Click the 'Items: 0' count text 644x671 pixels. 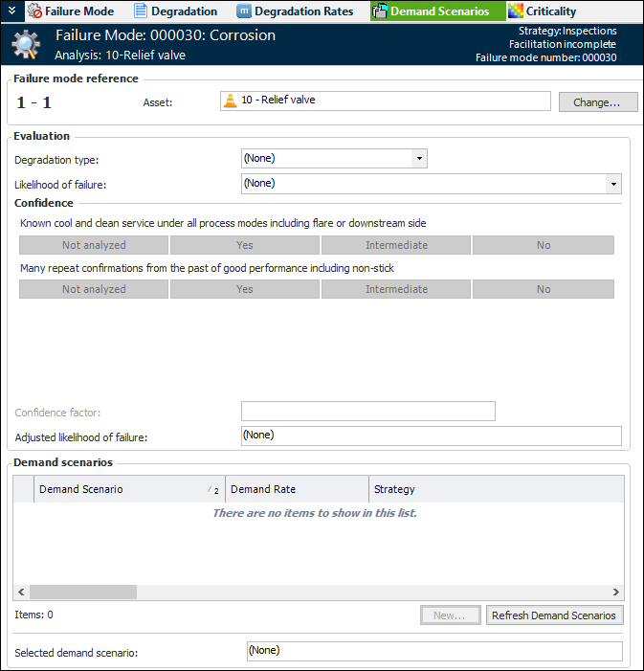(x=33, y=615)
